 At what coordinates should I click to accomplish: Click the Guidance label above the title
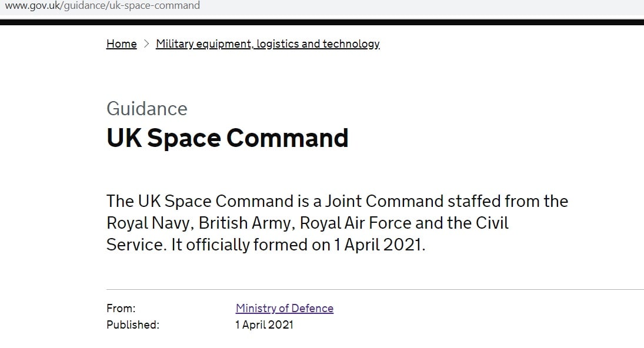[x=146, y=109]
